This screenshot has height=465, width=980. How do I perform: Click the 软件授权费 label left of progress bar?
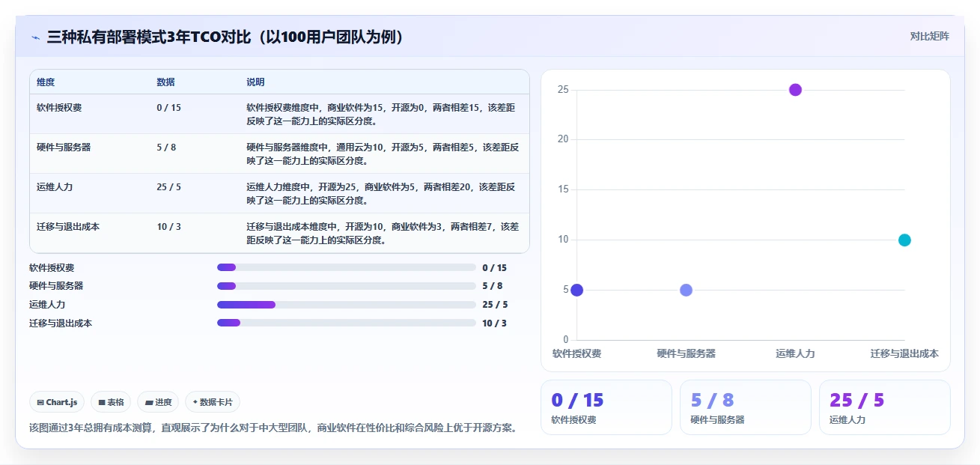(x=52, y=267)
